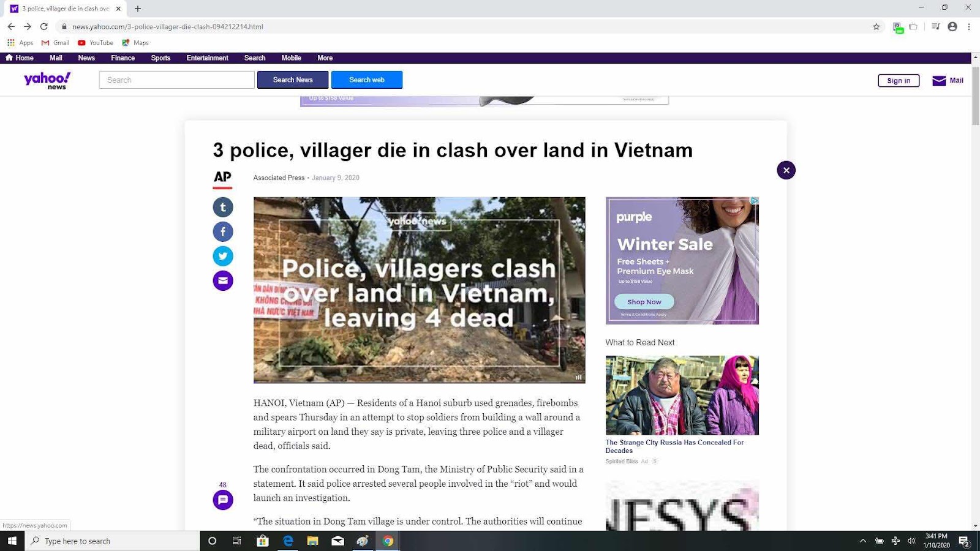Close the article with X button
980x551 pixels.
click(786, 170)
